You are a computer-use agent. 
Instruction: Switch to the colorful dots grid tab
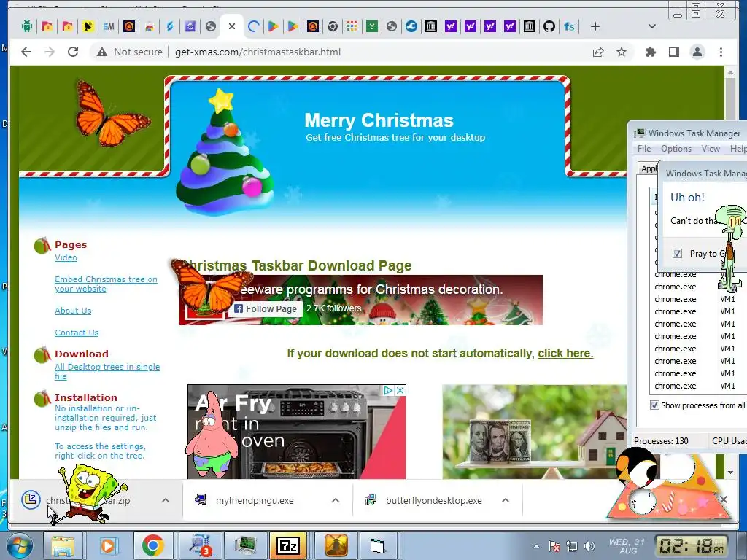click(x=352, y=26)
